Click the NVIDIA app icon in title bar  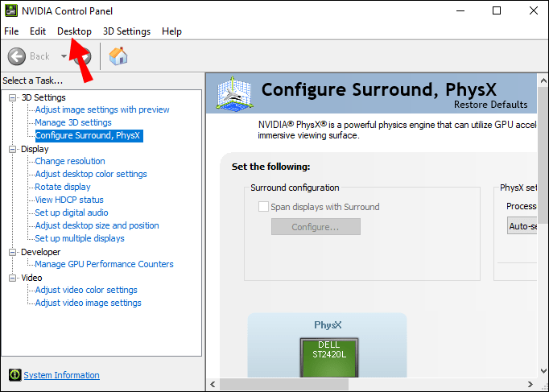coord(11,10)
